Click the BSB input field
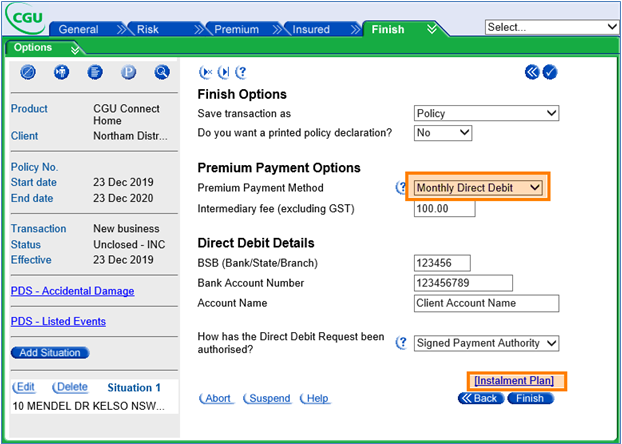The width and height of the screenshot is (622, 444). tap(442, 263)
